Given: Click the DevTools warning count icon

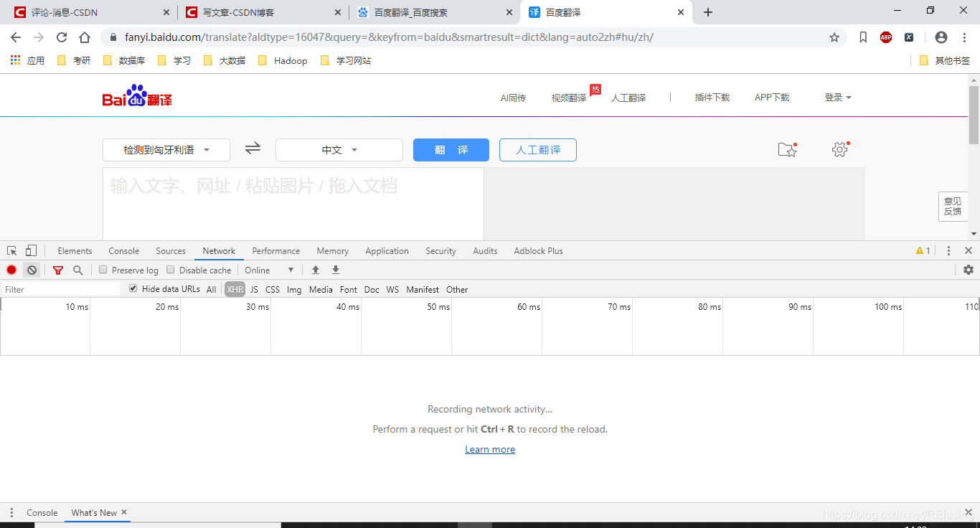Looking at the screenshot, I should 923,250.
